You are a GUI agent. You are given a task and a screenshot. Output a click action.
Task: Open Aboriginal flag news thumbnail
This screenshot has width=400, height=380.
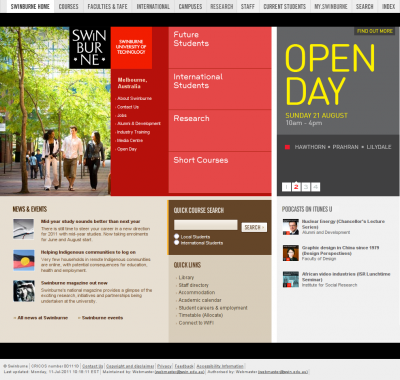point(24,260)
